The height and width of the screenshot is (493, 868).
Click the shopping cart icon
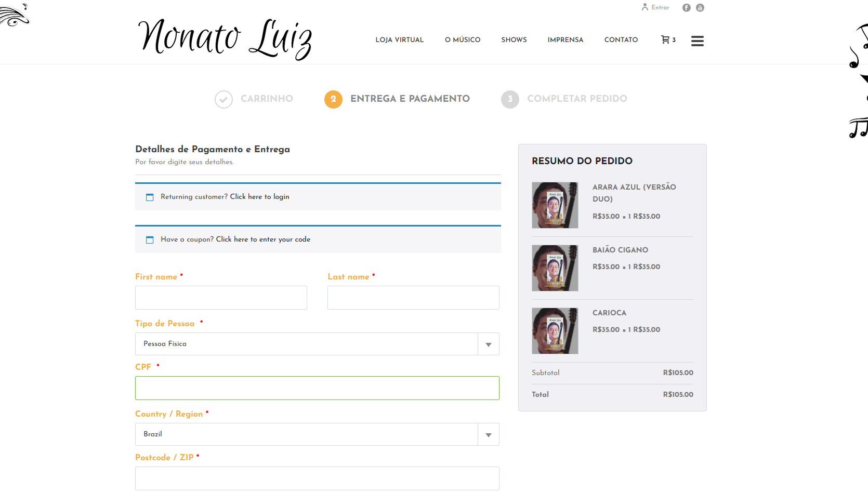pyautogui.click(x=665, y=39)
